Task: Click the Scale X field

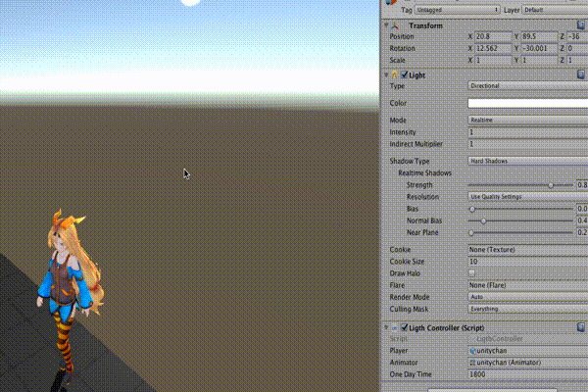Action: click(493, 60)
